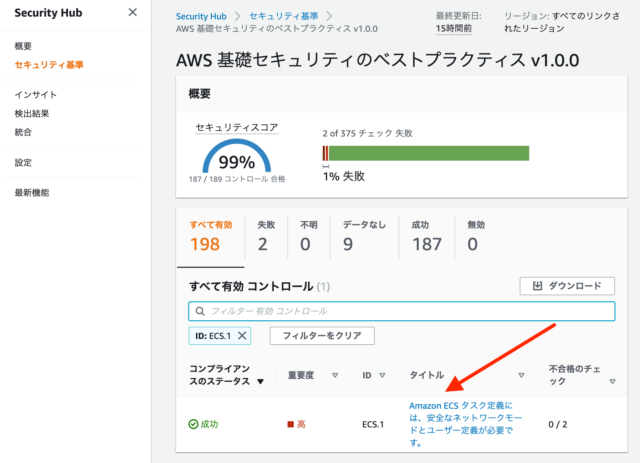Select the 不明 0 tab
Screen dimensions: 640x463
309,237
